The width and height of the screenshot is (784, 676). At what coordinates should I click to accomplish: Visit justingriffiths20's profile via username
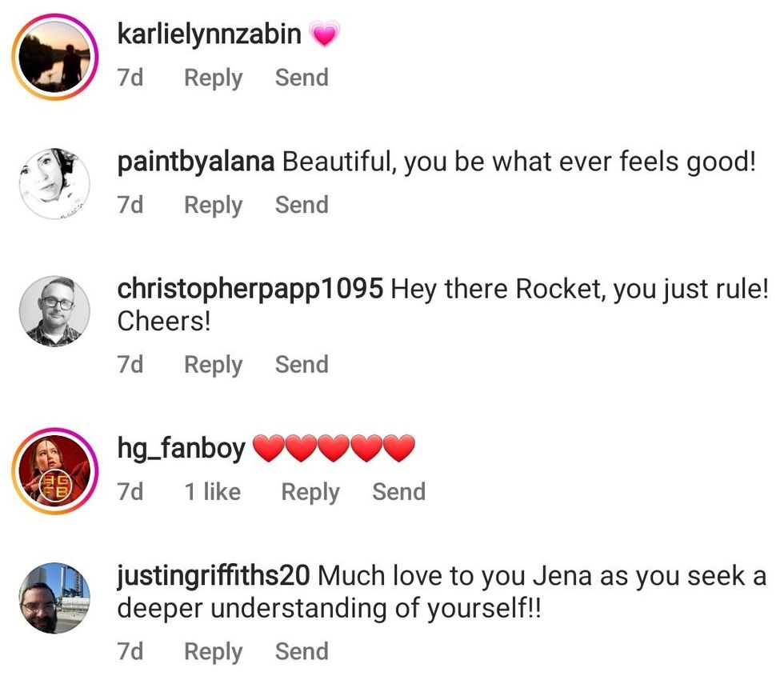click(x=214, y=576)
